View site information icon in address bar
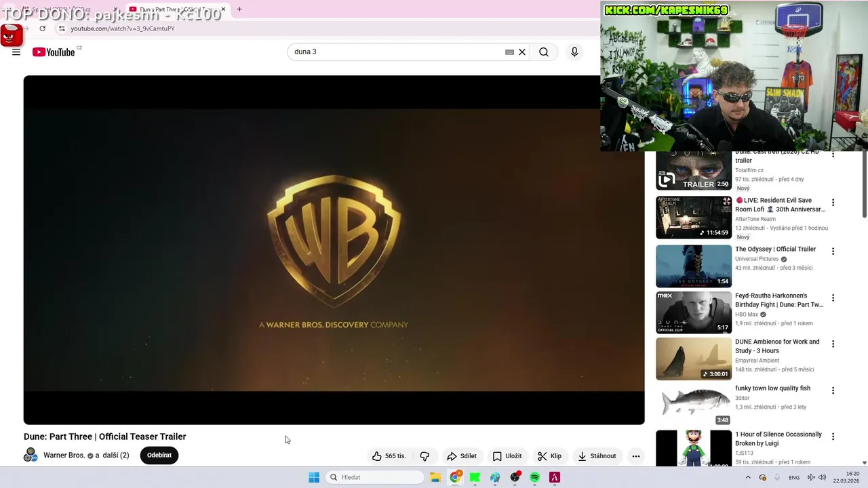868x488 pixels. coord(62,28)
